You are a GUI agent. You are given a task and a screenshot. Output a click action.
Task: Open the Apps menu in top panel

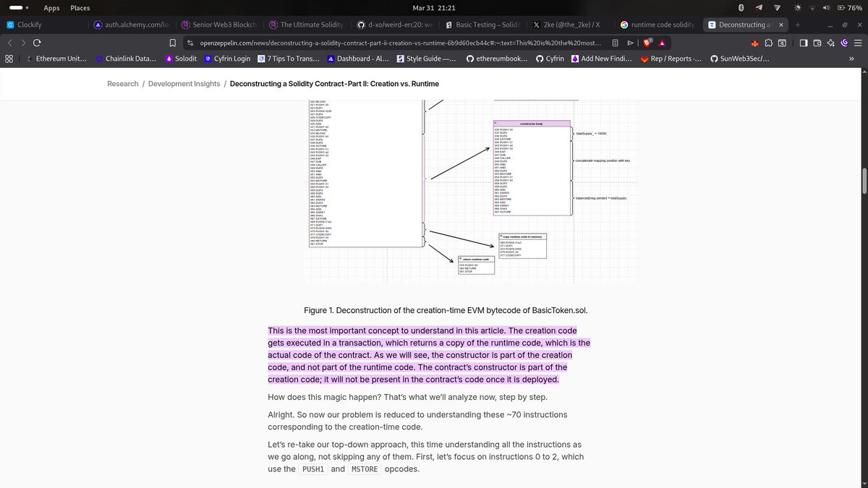[x=51, y=7]
